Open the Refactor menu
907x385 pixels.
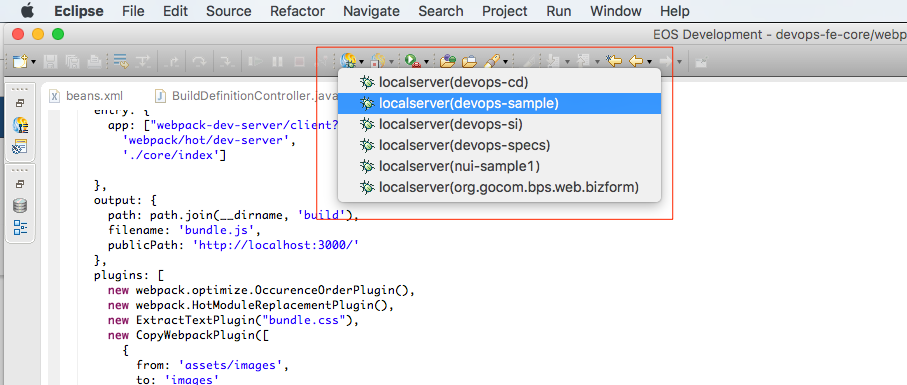click(x=297, y=11)
